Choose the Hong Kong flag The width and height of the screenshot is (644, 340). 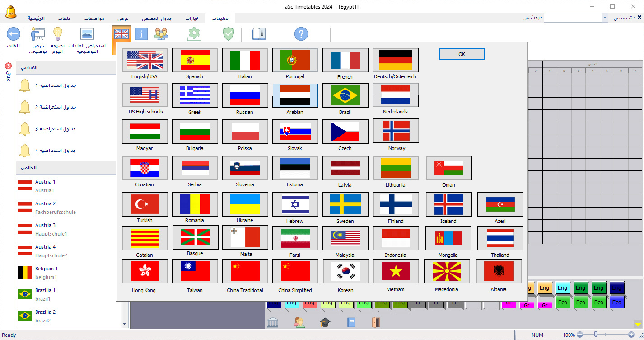click(x=145, y=271)
